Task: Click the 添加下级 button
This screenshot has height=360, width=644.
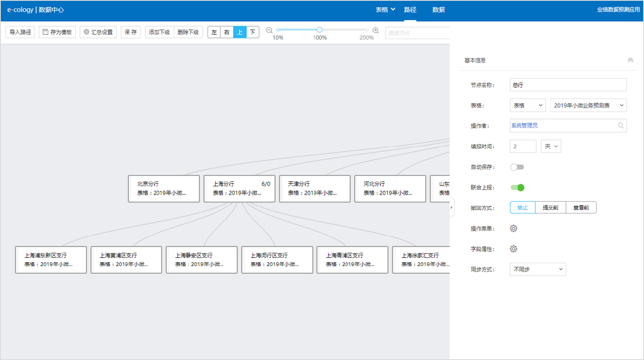Action: (x=159, y=32)
